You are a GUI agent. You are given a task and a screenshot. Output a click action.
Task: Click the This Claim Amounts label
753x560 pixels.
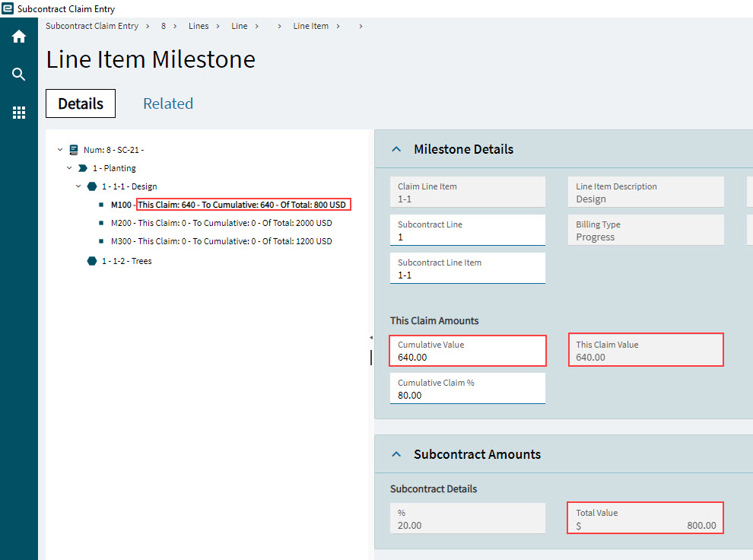coord(434,321)
